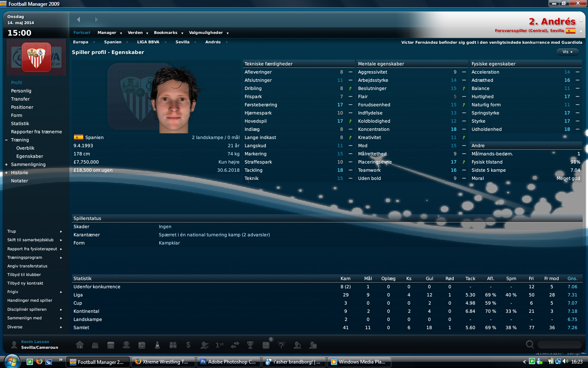Go forward with the right arrow
The height and width of the screenshot is (368, 588).
pos(96,20)
